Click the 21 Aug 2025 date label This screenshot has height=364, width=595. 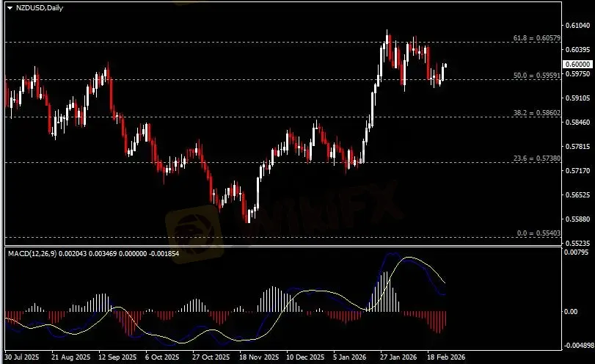coord(71,357)
